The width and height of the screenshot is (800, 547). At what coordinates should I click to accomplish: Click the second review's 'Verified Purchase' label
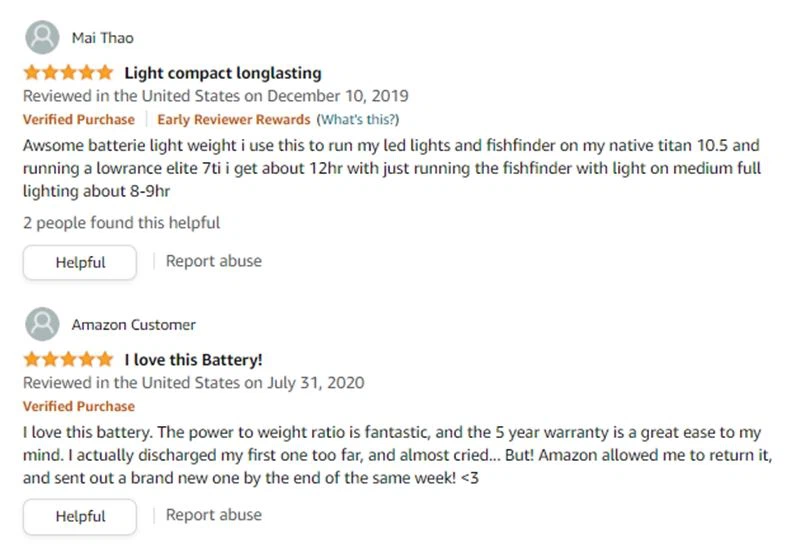pyautogui.click(x=79, y=406)
